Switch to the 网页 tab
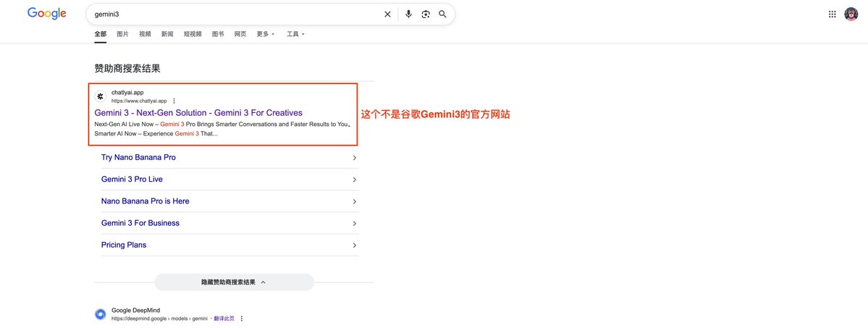This screenshot has width=868, height=328. tap(240, 34)
